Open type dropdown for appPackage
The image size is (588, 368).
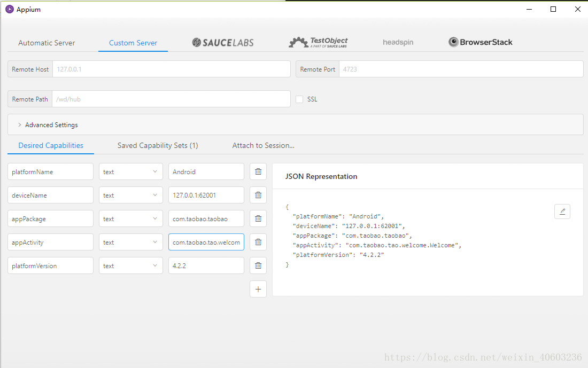[x=131, y=218]
